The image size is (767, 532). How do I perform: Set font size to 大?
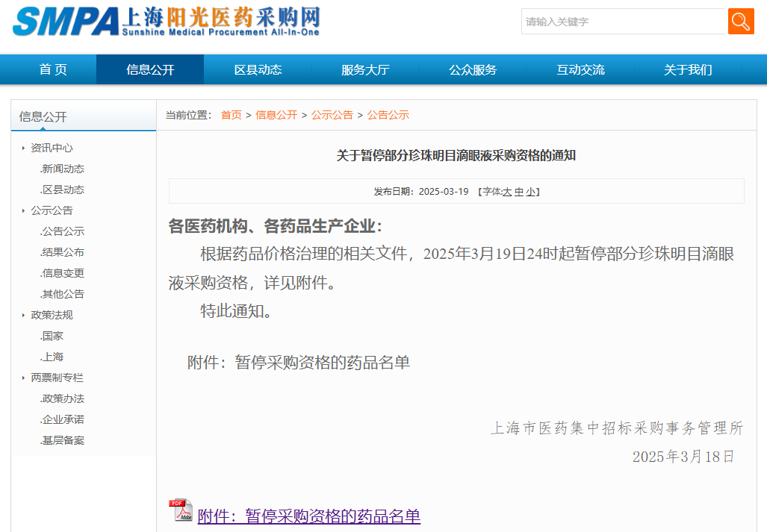click(x=507, y=192)
